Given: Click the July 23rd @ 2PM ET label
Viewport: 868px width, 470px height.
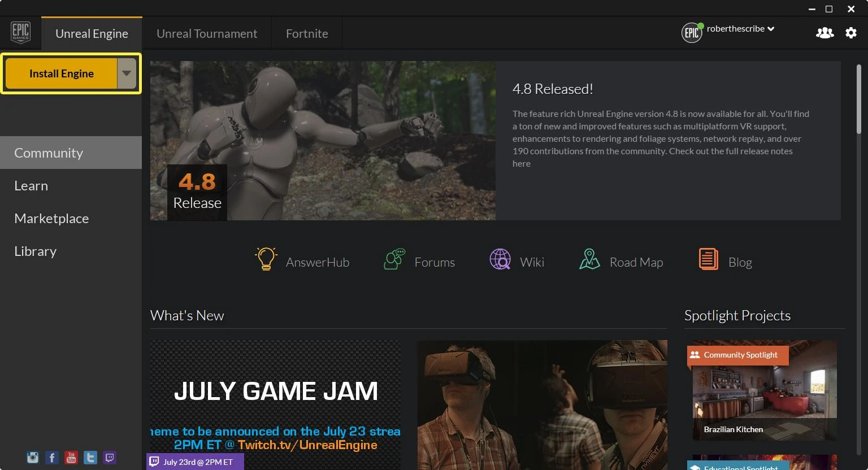Looking at the screenshot, I should (x=198, y=462).
